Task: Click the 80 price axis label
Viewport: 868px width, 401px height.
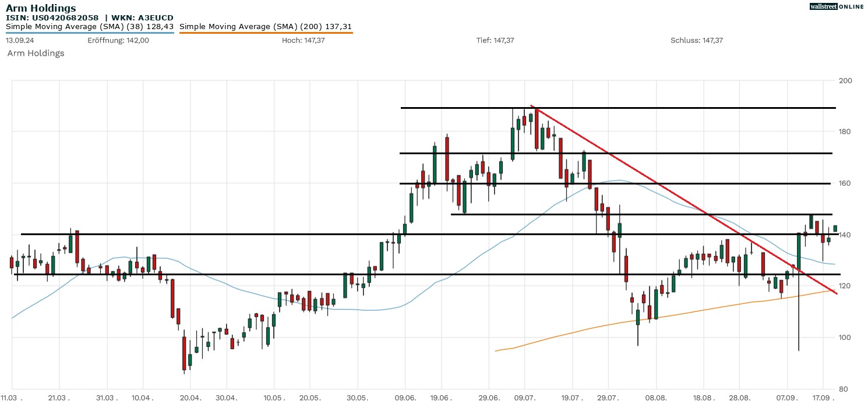Action: click(x=842, y=389)
